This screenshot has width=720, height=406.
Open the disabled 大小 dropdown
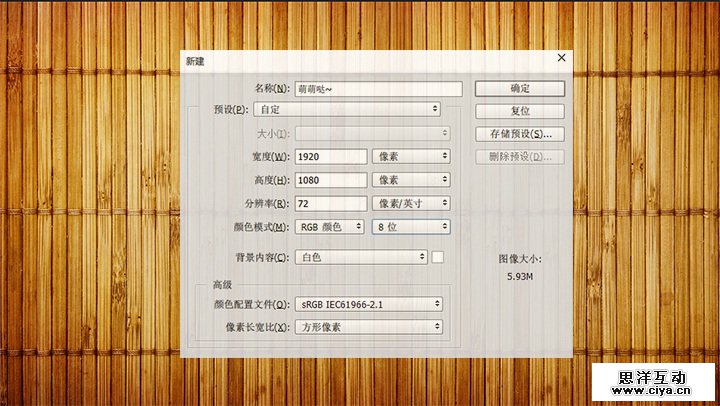372,134
